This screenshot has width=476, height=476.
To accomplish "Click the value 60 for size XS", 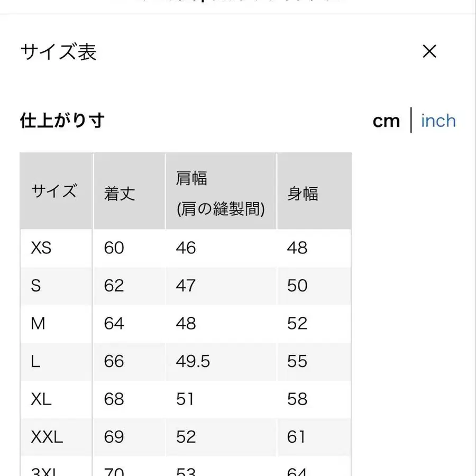I will 113,248.
